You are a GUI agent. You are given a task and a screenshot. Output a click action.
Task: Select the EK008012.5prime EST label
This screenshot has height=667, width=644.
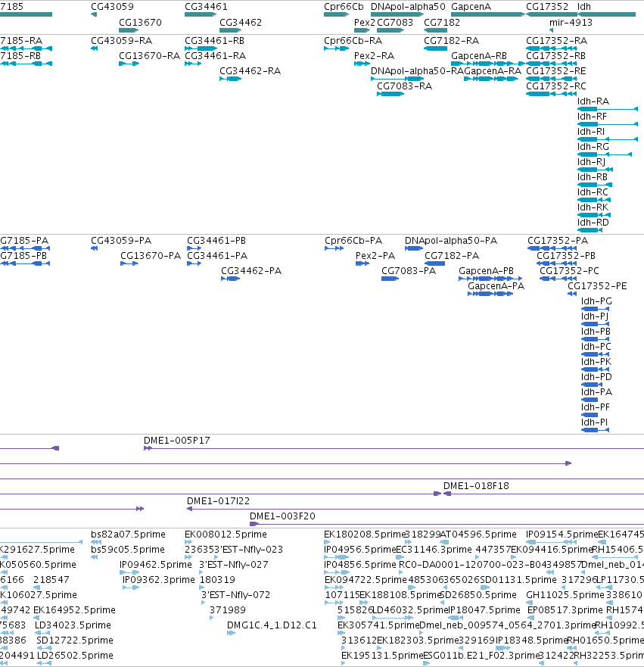[x=226, y=535]
